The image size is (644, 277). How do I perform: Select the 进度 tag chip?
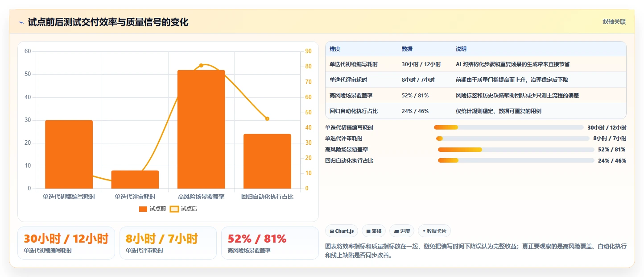click(x=402, y=231)
